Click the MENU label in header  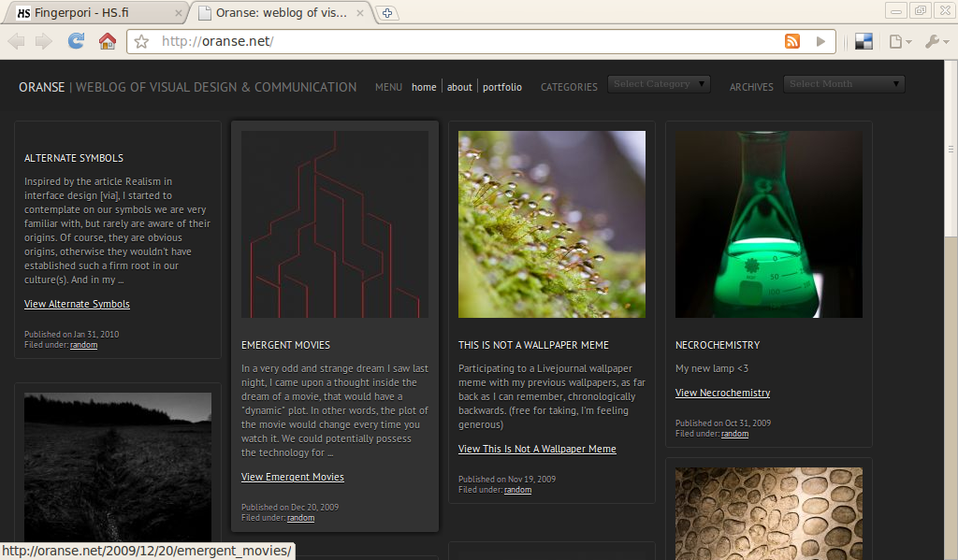click(x=388, y=87)
